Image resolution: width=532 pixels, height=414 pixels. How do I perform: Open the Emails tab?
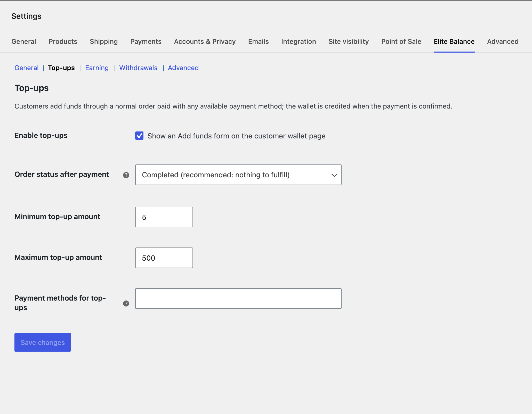(259, 42)
